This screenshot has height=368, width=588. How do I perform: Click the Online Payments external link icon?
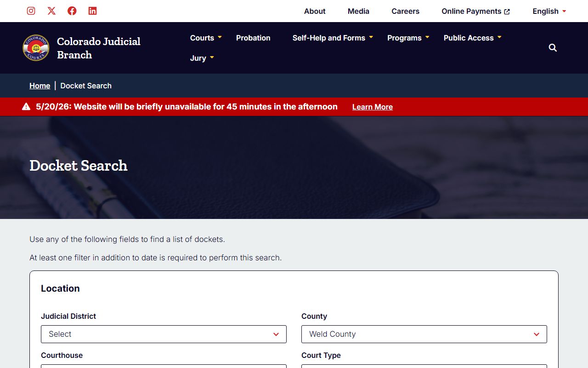click(x=507, y=11)
